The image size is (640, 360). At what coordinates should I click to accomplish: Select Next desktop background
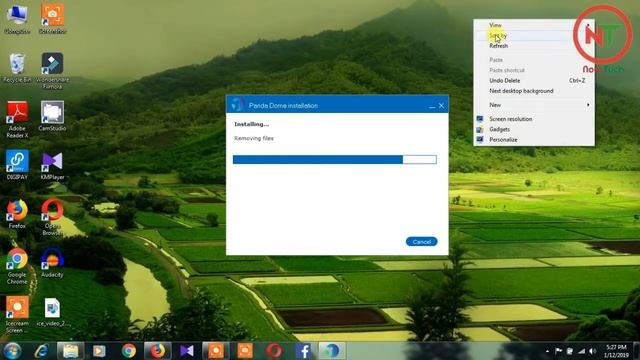coord(534,91)
